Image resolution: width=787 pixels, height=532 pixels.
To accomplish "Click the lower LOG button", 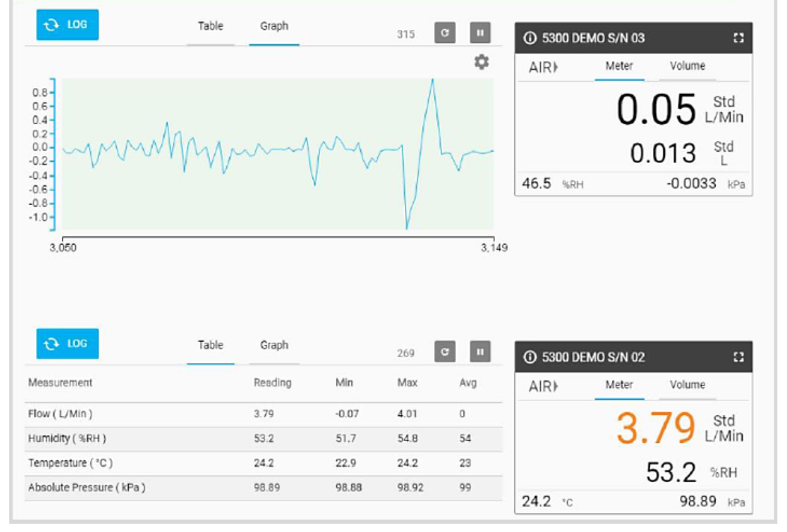I will point(67,344).
